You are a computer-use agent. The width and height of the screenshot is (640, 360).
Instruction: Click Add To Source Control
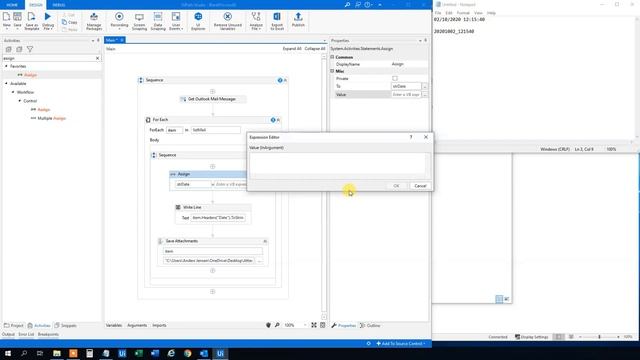[x=401, y=344]
